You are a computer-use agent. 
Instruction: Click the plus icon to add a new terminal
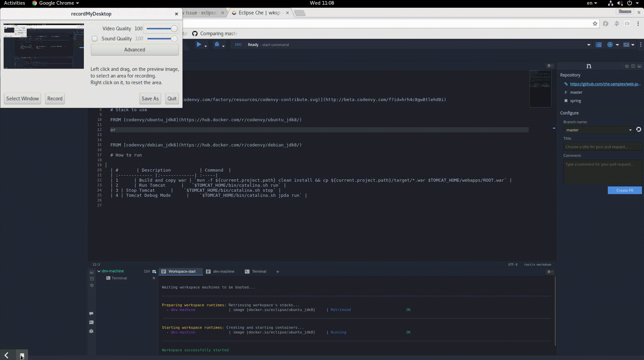[x=278, y=272]
